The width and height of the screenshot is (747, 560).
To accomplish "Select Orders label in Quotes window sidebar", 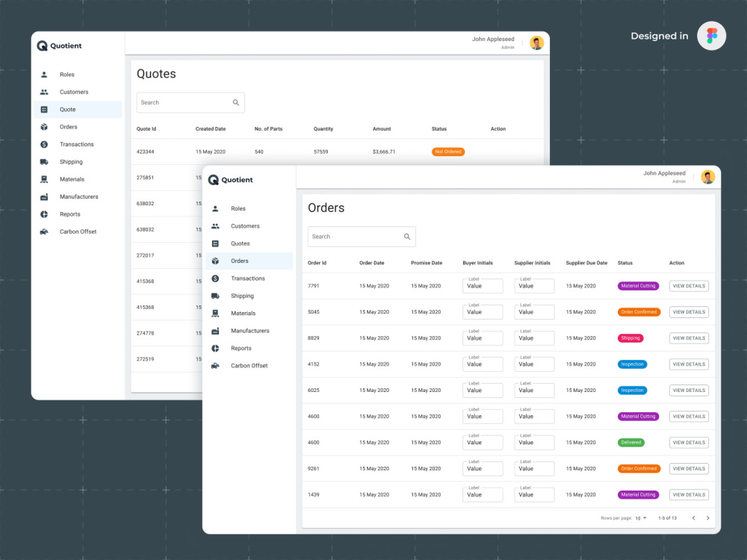I will click(68, 127).
